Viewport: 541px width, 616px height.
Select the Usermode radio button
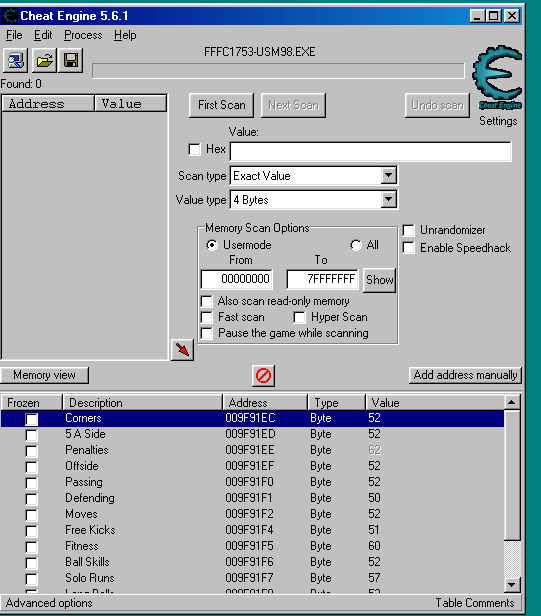212,245
